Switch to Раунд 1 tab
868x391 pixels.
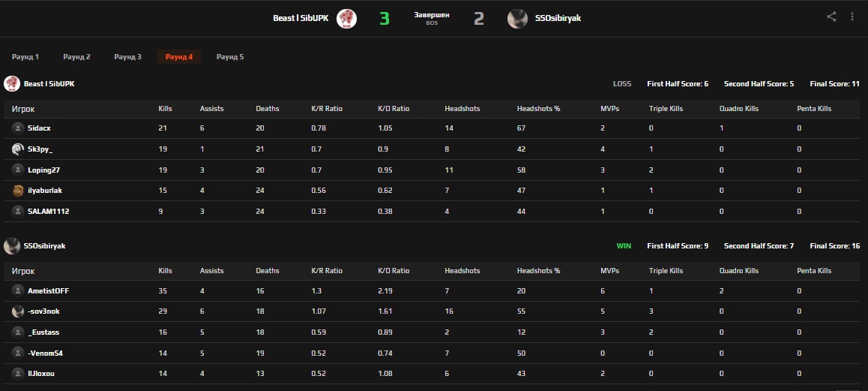[25, 57]
